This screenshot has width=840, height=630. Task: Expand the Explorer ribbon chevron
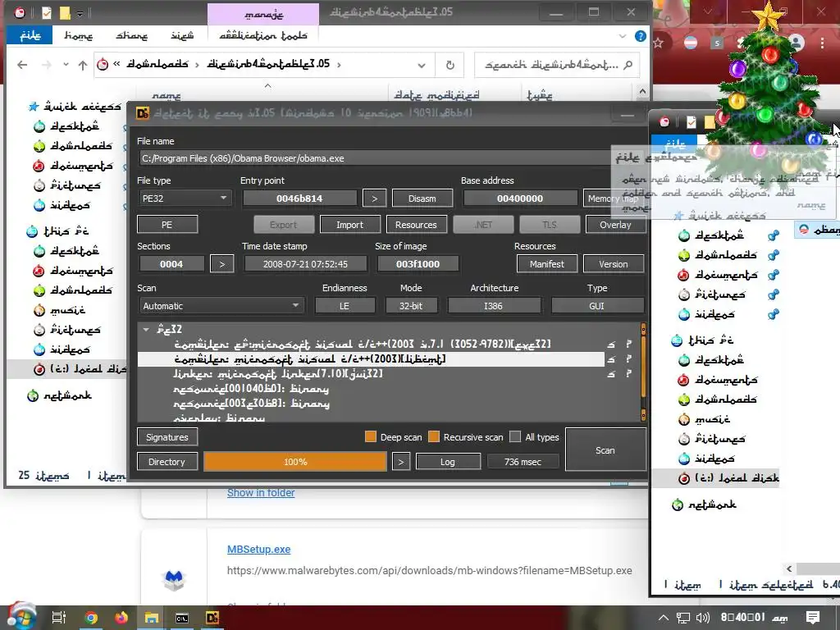point(622,36)
